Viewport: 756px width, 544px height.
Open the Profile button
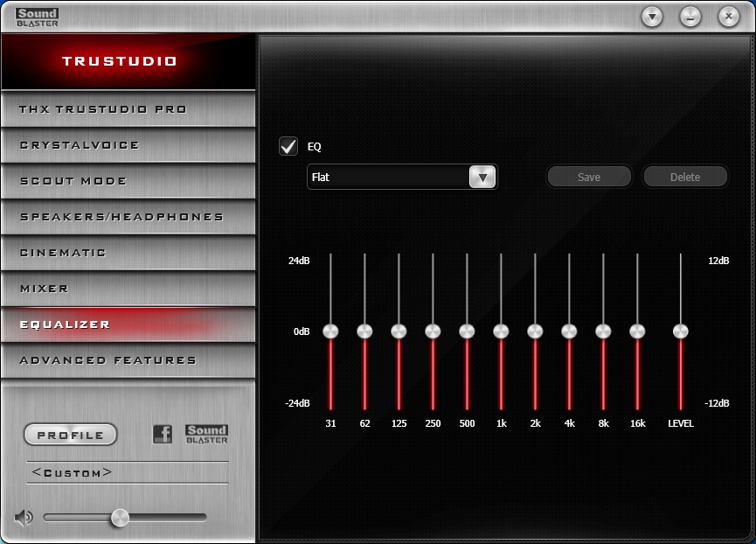[71, 435]
